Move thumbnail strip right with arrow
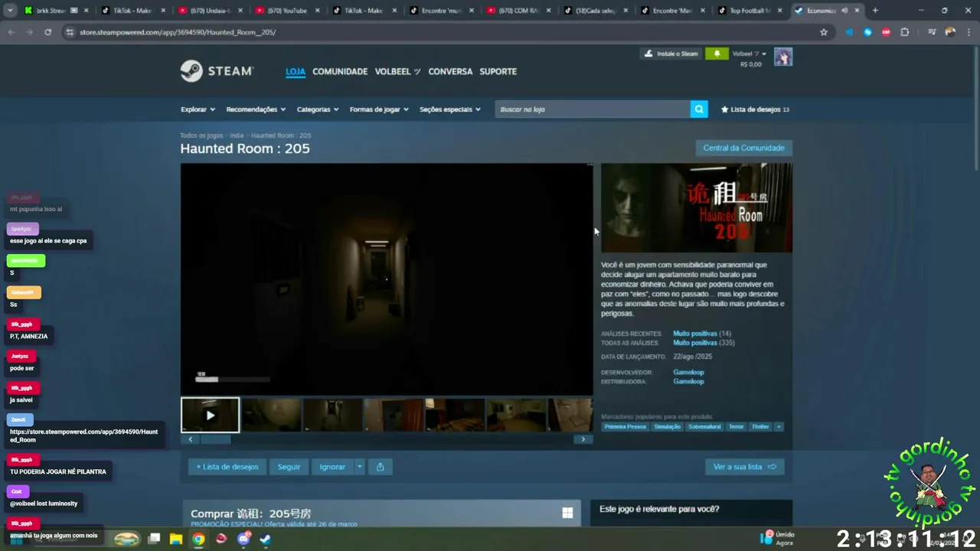 click(583, 439)
